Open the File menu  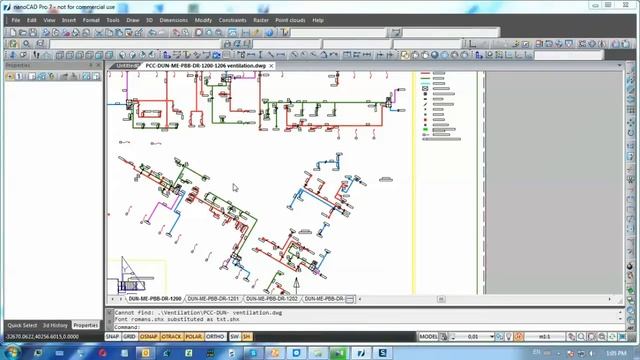(16, 20)
